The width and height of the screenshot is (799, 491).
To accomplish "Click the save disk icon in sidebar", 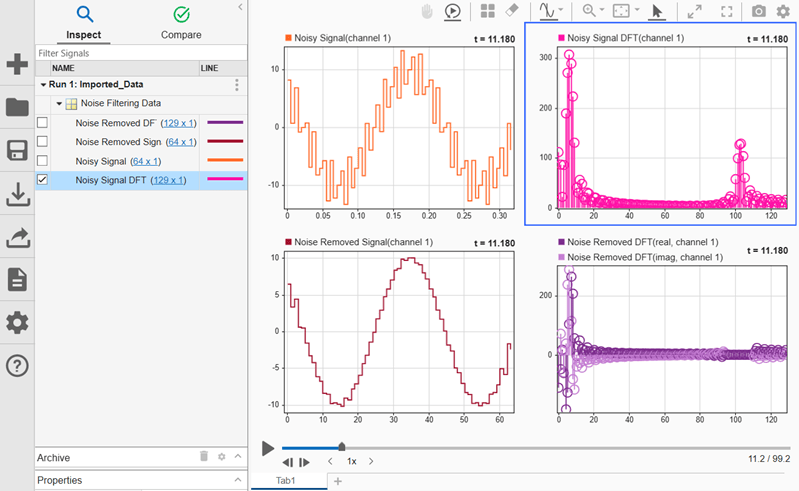I will [x=17, y=151].
